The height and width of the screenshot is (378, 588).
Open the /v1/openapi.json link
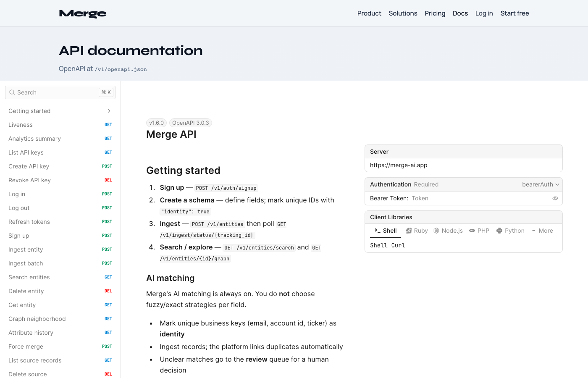pyautogui.click(x=121, y=69)
